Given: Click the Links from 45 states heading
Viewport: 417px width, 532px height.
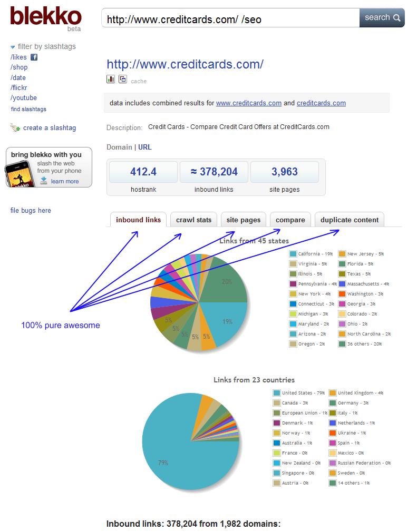Looking at the screenshot, I should pos(254,241).
